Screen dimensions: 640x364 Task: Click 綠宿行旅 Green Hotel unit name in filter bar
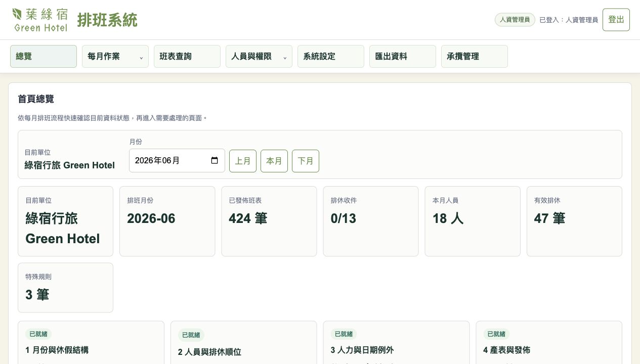70,165
